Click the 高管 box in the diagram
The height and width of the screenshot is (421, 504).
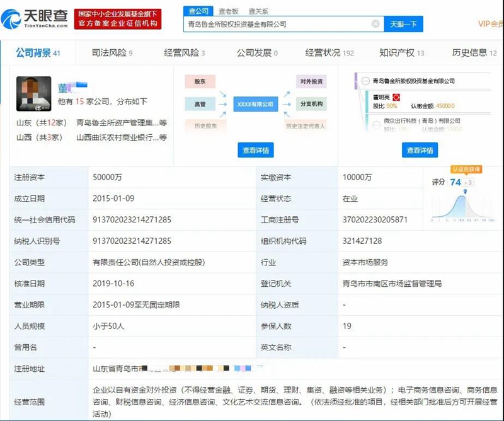pyautogui.click(x=200, y=104)
